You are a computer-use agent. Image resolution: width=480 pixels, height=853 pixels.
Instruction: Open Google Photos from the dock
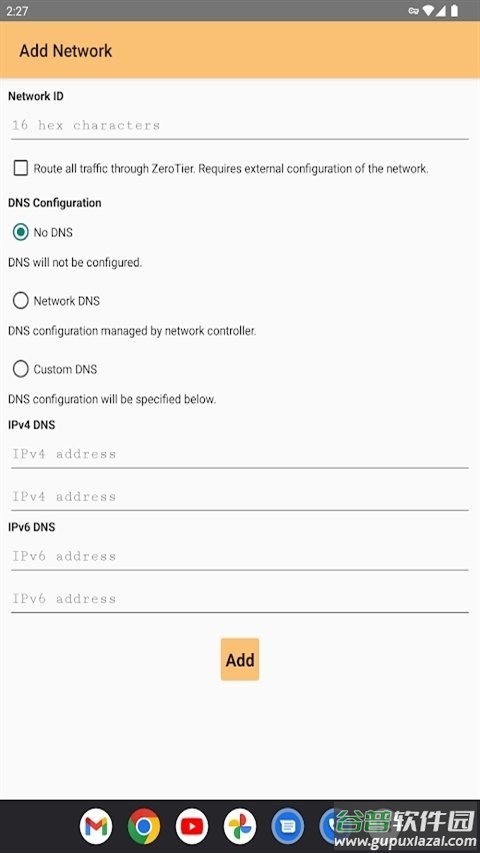pos(239,827)
